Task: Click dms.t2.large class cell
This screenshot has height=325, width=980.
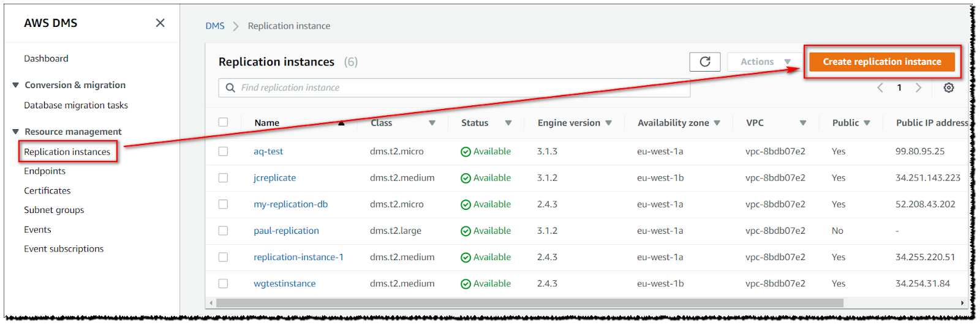Action: click(x=396, y=231)
